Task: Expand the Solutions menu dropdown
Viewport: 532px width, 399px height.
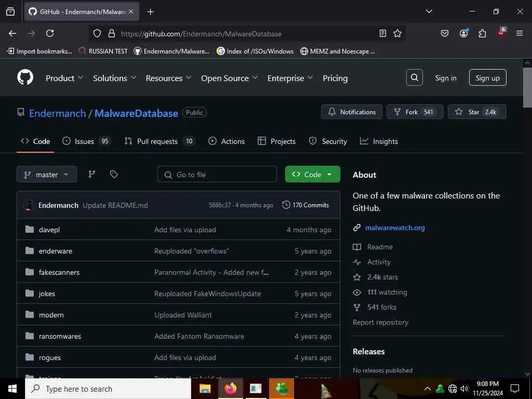Action: 115,78
